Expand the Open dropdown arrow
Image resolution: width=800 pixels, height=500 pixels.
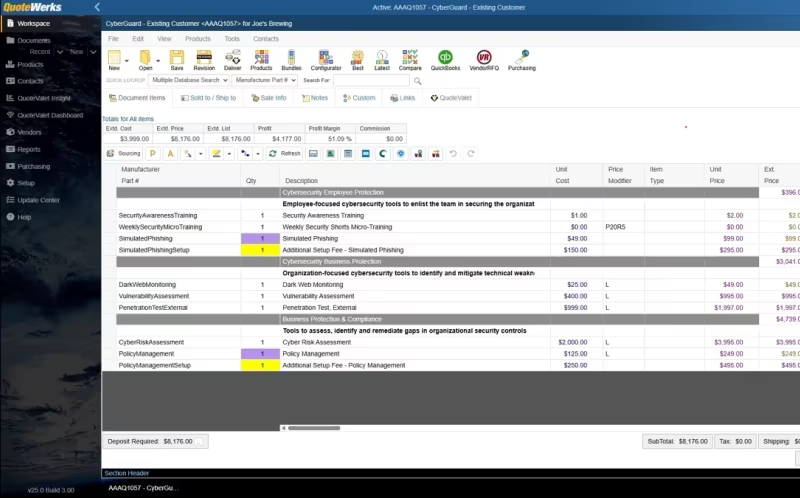158,61
